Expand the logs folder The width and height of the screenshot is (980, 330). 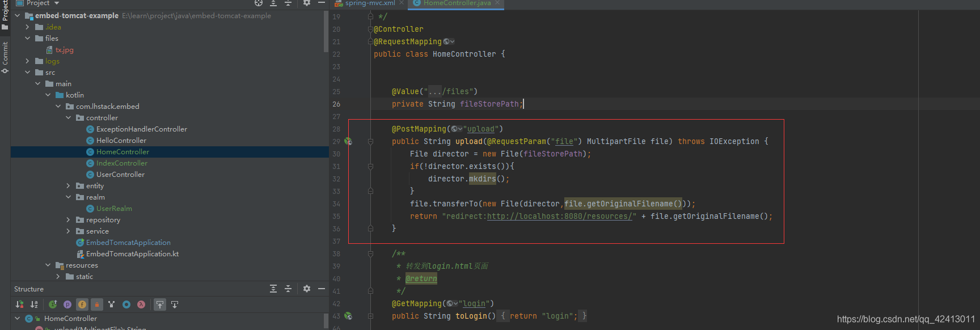coord(28,61)
